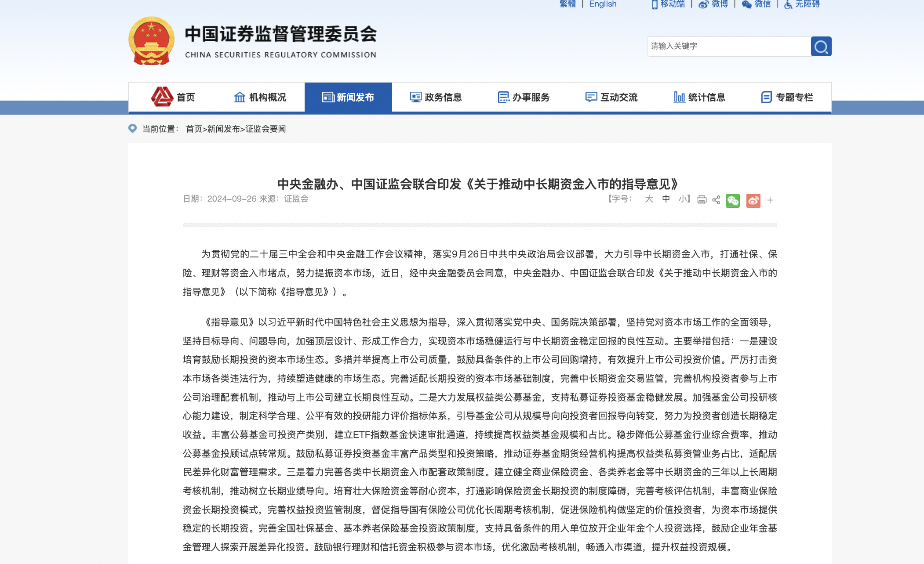Viewport: 924px width, 564px height.
Task: Click the CSRC national emblem logo
Action: pos(151,41)
